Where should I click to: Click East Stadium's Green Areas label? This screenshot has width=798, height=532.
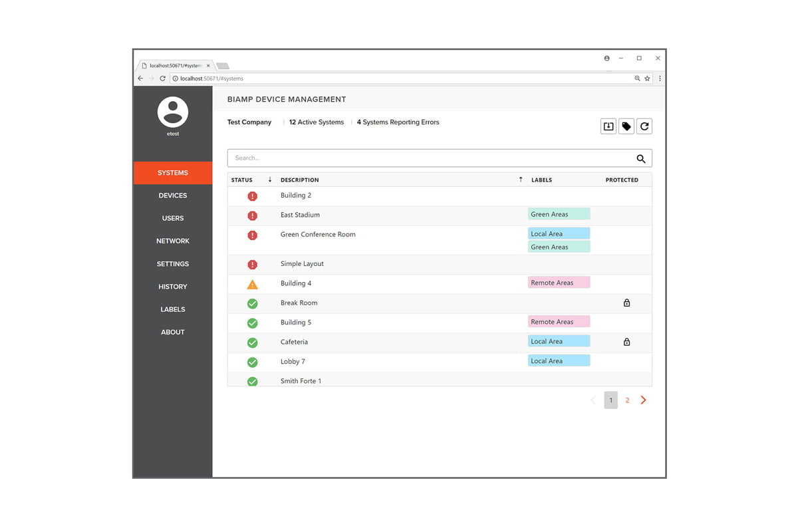coord(559,214)
